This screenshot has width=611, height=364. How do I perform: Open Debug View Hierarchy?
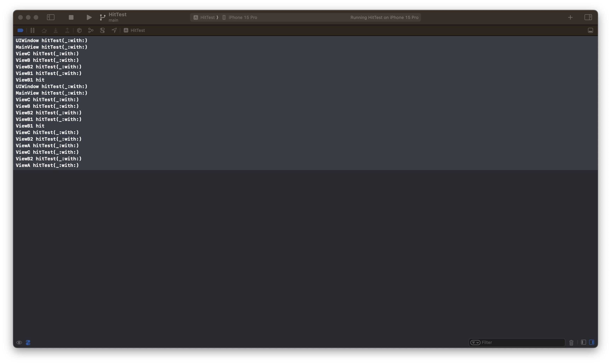coord(79,30)
